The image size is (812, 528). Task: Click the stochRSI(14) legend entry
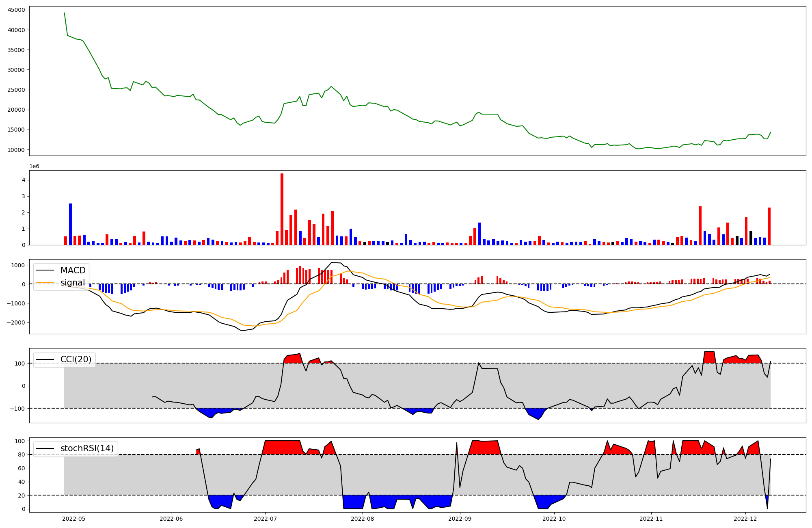point(86,448)
